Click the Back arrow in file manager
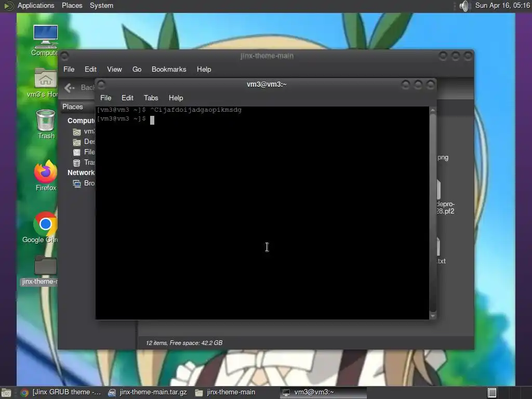 click(x=70, y=88)
